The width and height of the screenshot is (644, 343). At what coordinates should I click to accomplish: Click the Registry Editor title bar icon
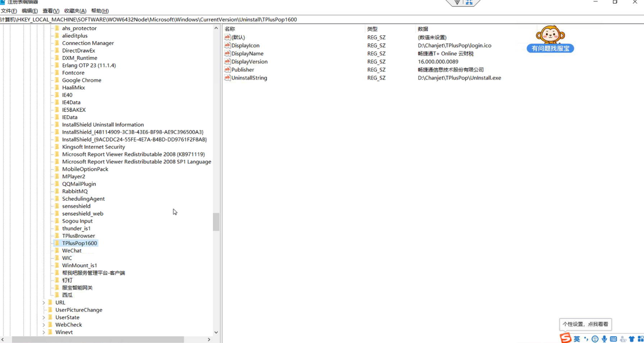point(3,2)
